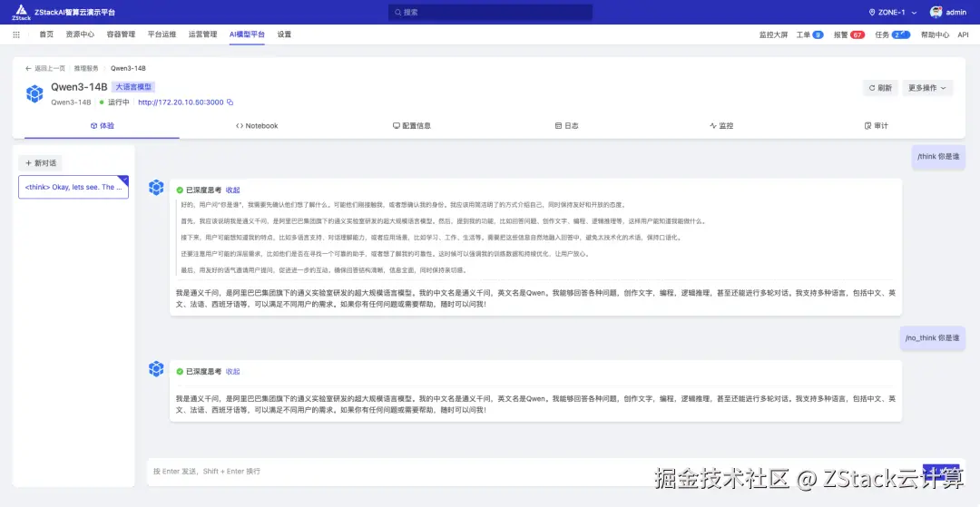Click the ZStack logo icon

pos(21,12)
